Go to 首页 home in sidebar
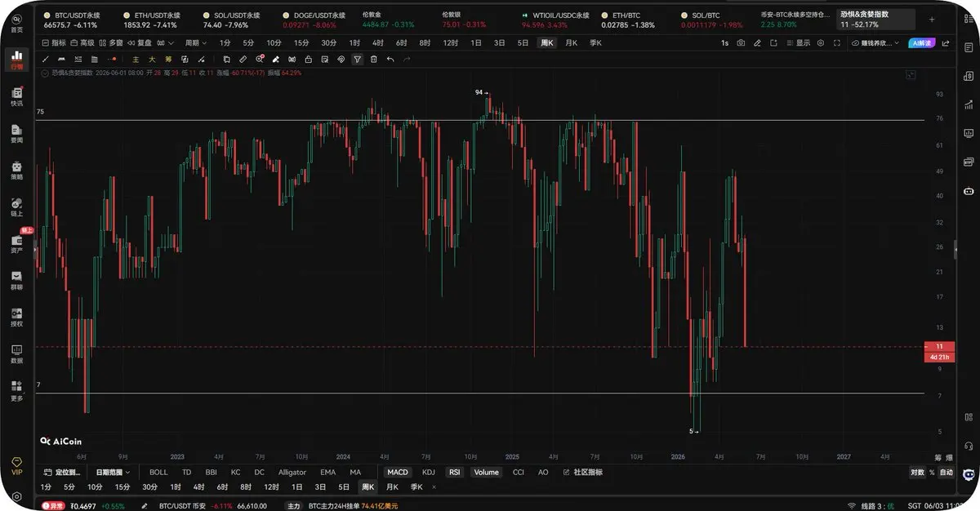The height and width of the screenshot is (511, 980). 17,22
